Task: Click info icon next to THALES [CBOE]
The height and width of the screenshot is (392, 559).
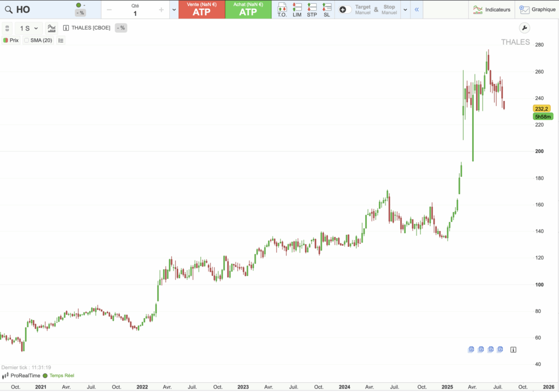Action: tap(66, 28)
